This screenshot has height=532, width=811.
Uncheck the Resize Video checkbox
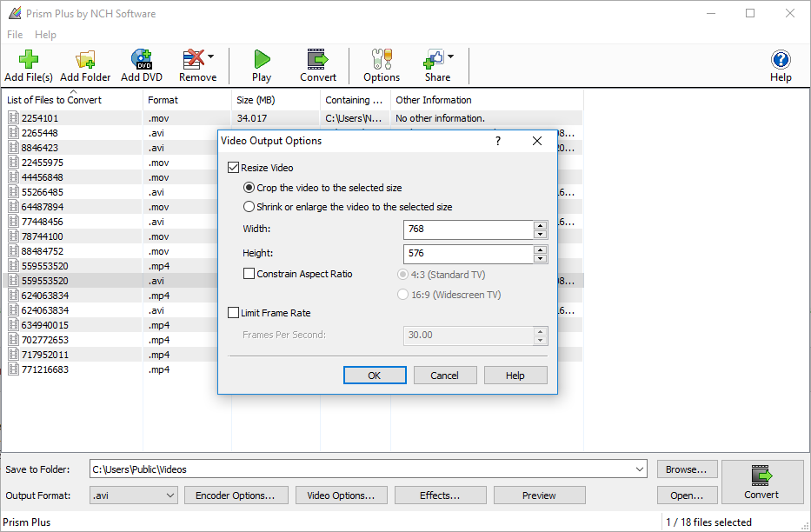point(233,168)
